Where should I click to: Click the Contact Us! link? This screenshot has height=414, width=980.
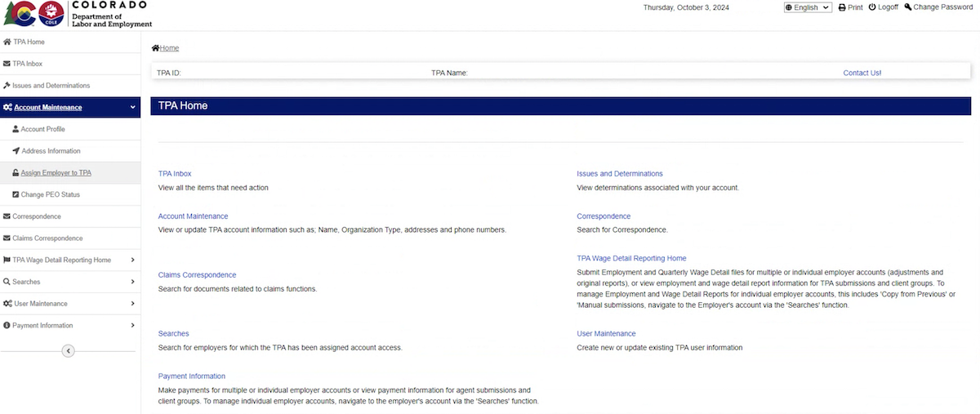point(862,73)
